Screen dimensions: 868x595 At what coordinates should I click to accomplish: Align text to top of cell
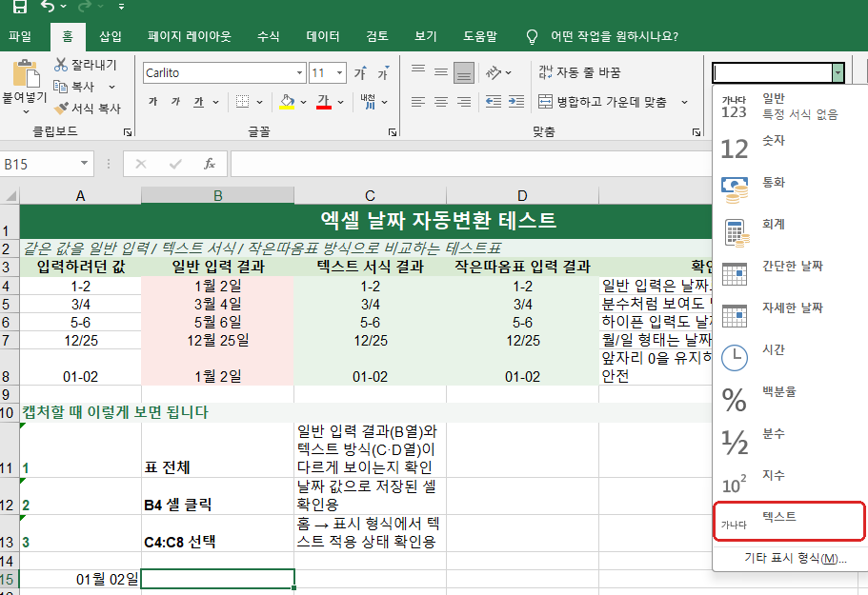[x=418, y=72]
